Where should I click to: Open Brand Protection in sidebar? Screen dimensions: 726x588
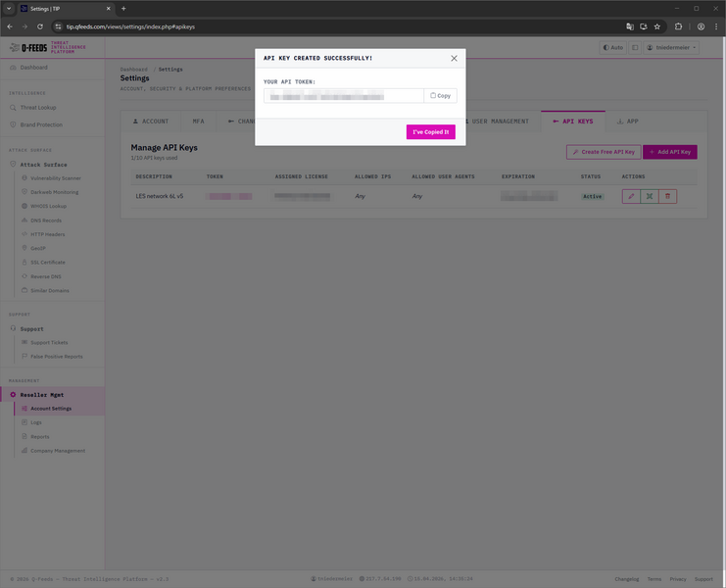[x=41, y=124]
